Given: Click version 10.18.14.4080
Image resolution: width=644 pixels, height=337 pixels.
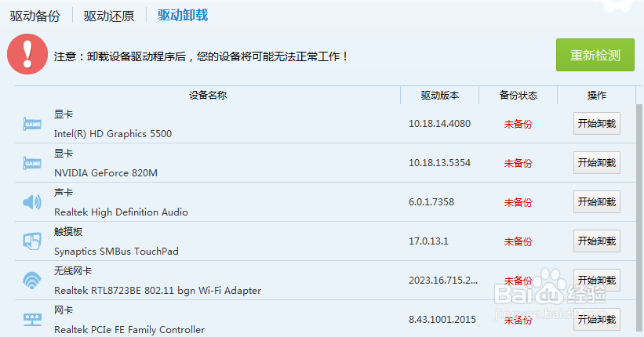Looking at the screenshot, I should (x=439, y=124).
